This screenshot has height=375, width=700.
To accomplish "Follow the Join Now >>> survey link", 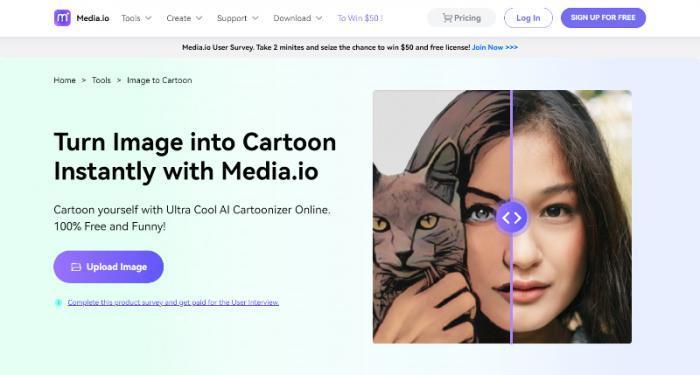I will click(x=495, y=47).
